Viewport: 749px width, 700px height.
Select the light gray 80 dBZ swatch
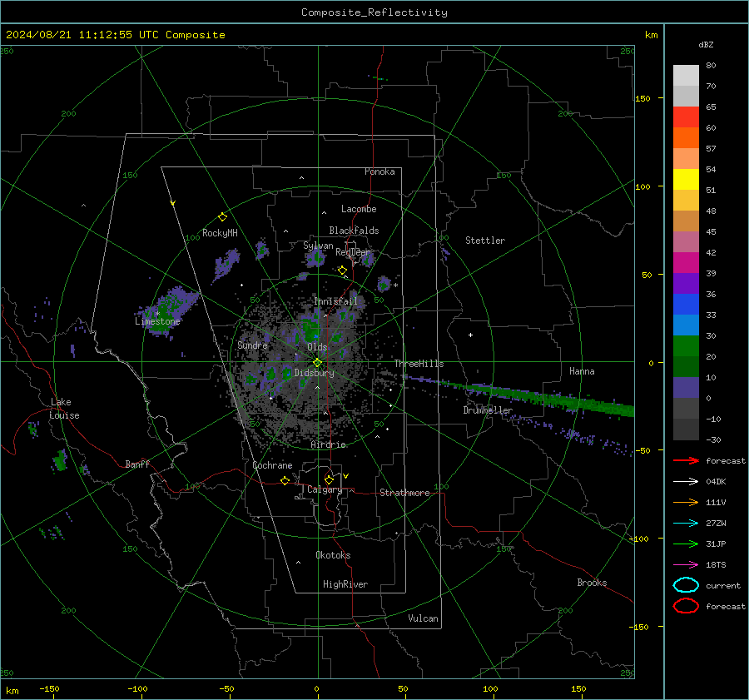pyautogui.click(x=686, y=75)
